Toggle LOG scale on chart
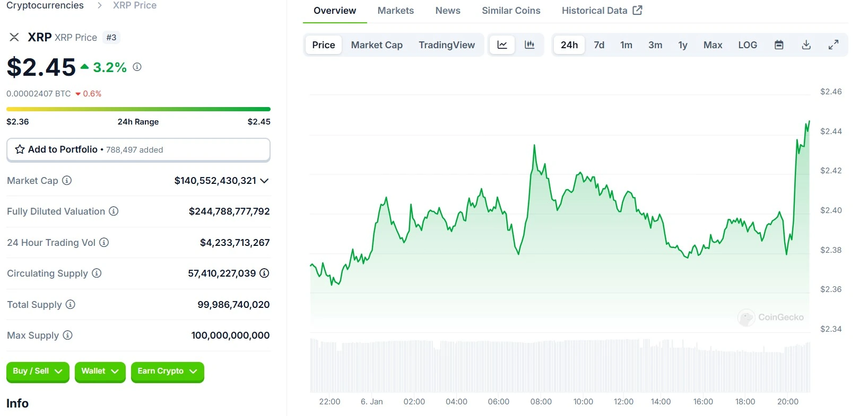The height and width of the screenshot is (416, 868). (x=748, y=45)
